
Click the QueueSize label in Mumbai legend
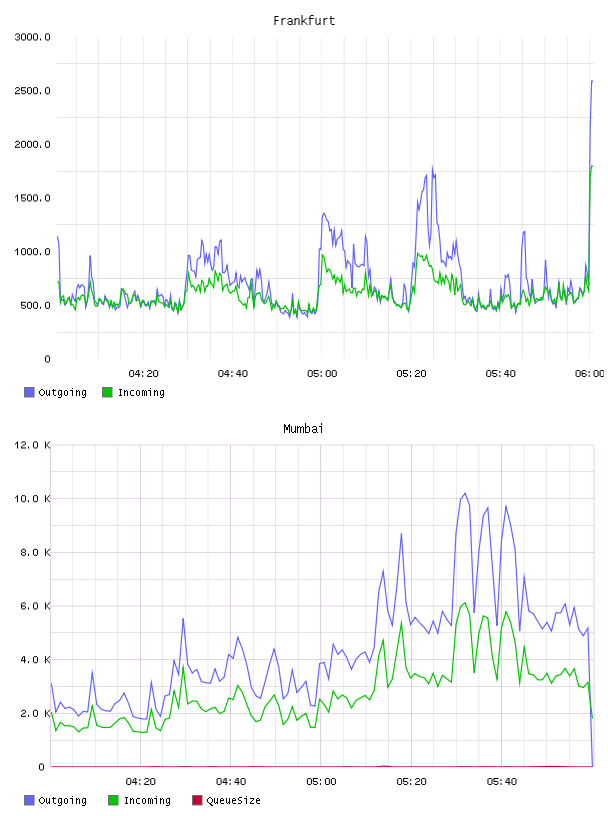(233, 800)
